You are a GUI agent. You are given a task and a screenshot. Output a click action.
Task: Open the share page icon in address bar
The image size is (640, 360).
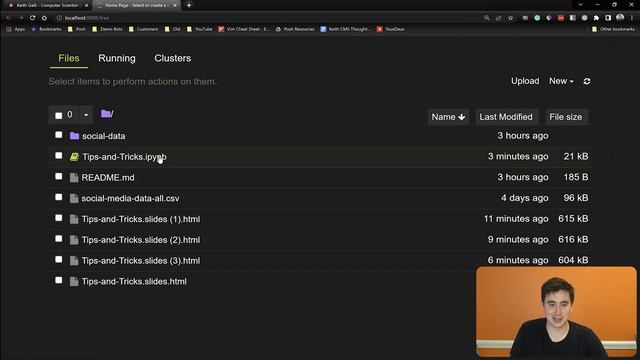pyautogui.click(x=498, y=18)
